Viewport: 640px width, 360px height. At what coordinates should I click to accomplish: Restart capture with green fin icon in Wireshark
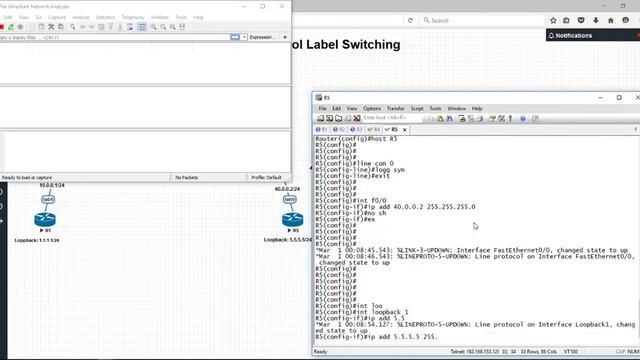point(11,27)
